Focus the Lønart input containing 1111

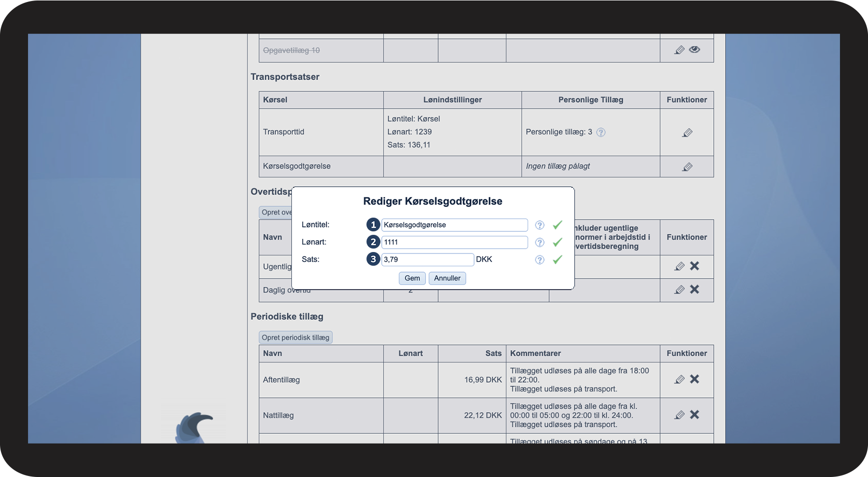(454, 242)
